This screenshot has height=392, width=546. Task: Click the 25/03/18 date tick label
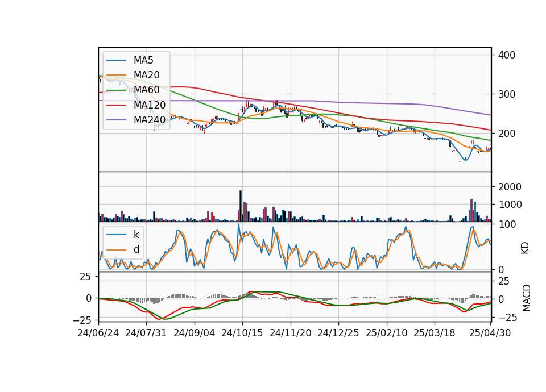(434, 333)
